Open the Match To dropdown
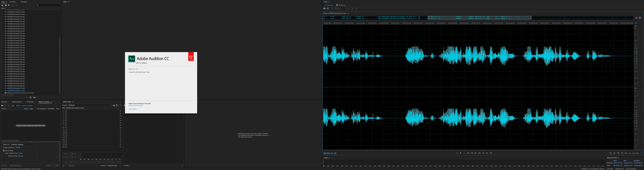Viewport: 644px width, 170px height. (x=23, y=144)
